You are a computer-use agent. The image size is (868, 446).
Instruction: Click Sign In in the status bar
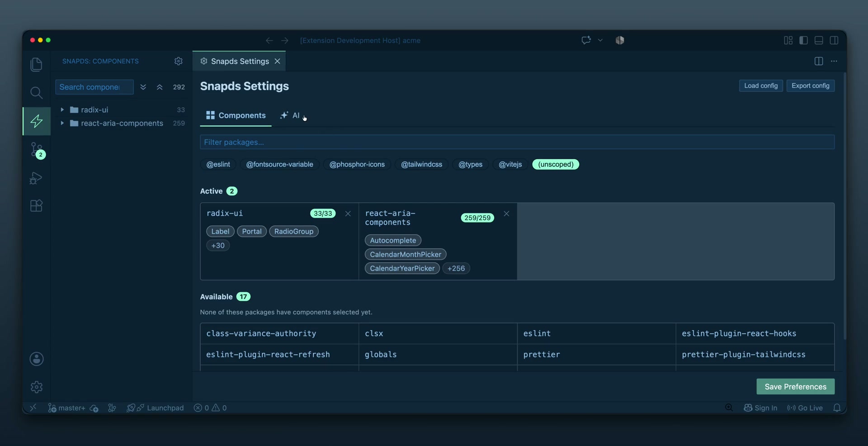[x=760, y=408]
